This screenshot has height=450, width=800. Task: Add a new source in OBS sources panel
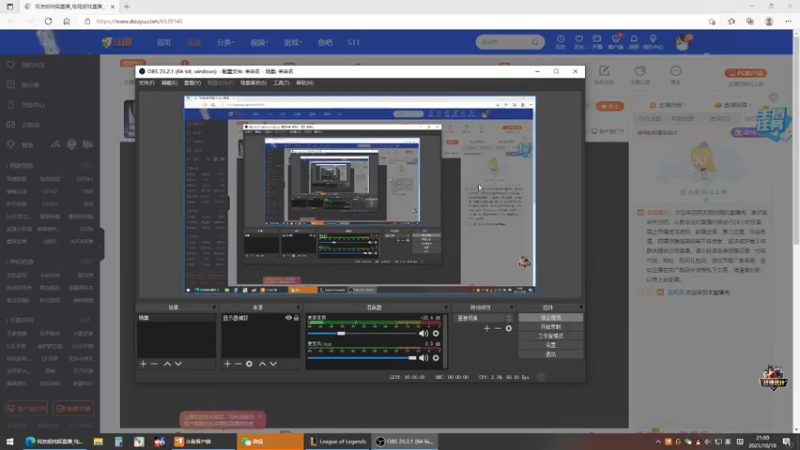pyautogui.click(x=228, y=364)
